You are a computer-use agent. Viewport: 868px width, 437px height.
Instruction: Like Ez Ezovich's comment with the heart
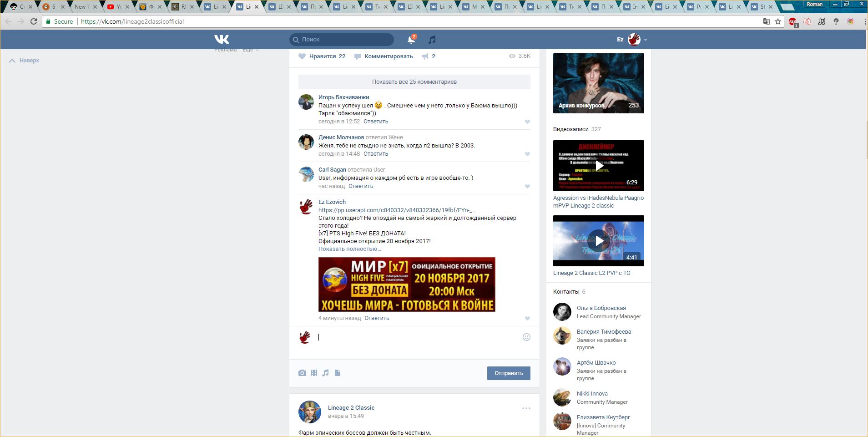(527, 318)
